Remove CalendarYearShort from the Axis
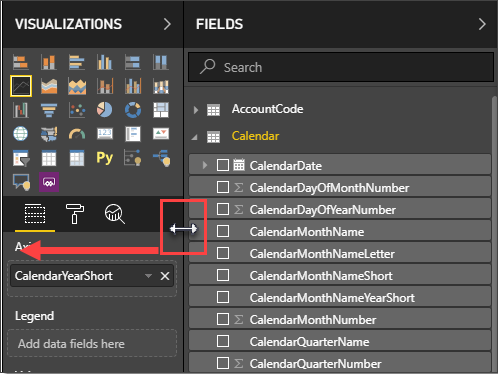498x374 pixels. [x=165, y=276]
